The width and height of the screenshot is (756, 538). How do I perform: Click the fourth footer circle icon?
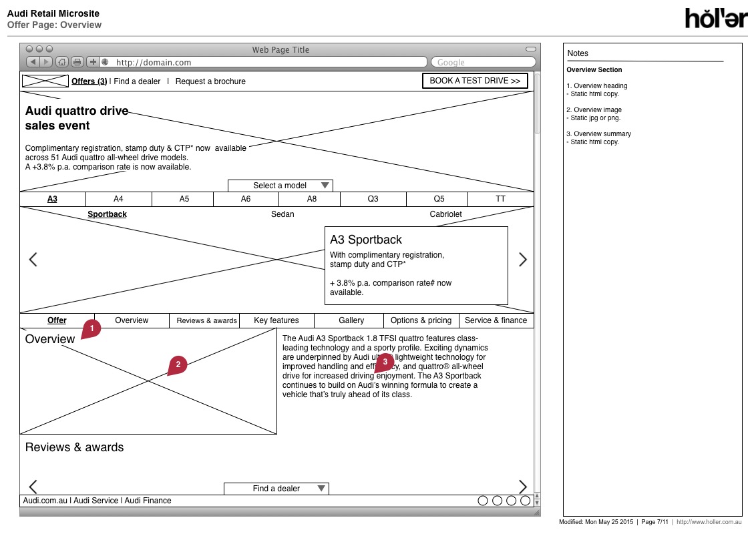pyautogui.click(x=525, y=501)
